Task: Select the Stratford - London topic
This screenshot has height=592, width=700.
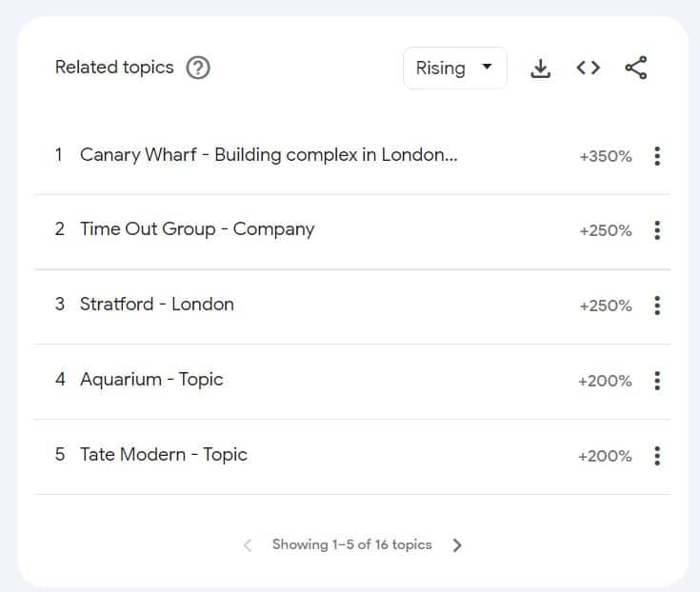Action: (x=156, y=305)
